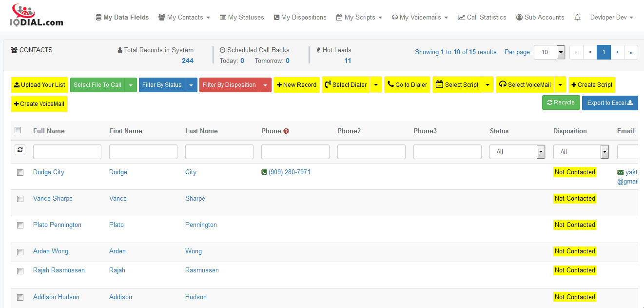Click the refresh filters icon in the table
This screenshot has width=644, height=308.
tap(20, 150)
